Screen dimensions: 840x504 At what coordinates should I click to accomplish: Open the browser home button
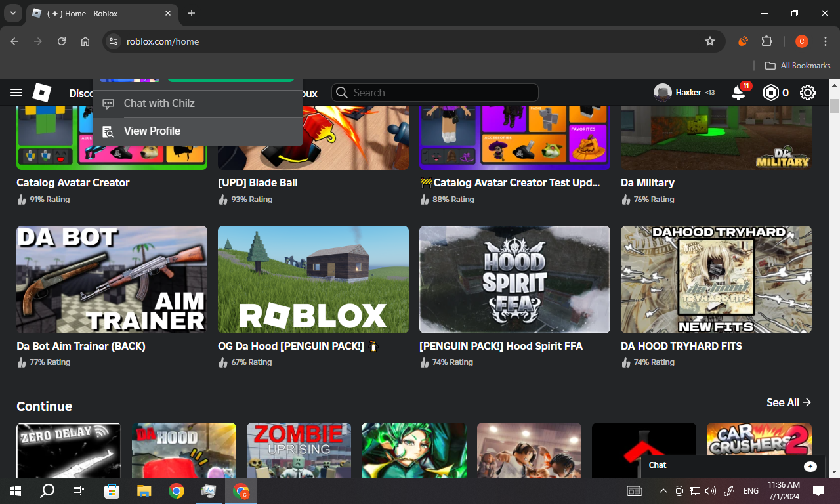pyautogui.click(x=85, y=41)
